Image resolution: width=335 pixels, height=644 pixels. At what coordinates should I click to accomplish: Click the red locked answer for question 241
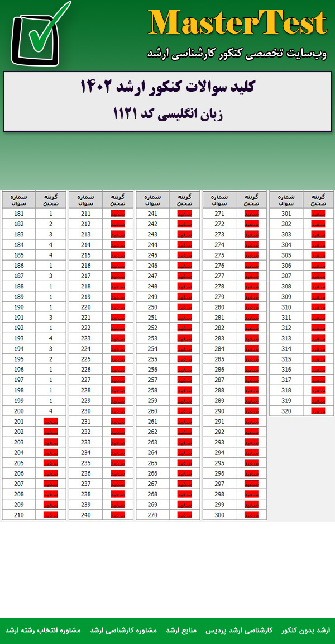click(x=184, y=214)
